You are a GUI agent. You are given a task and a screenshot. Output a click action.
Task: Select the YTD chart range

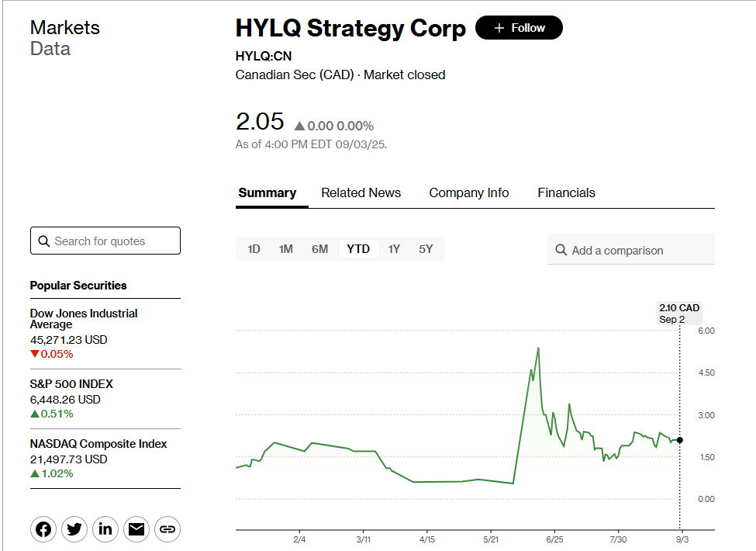pos(358,249)
